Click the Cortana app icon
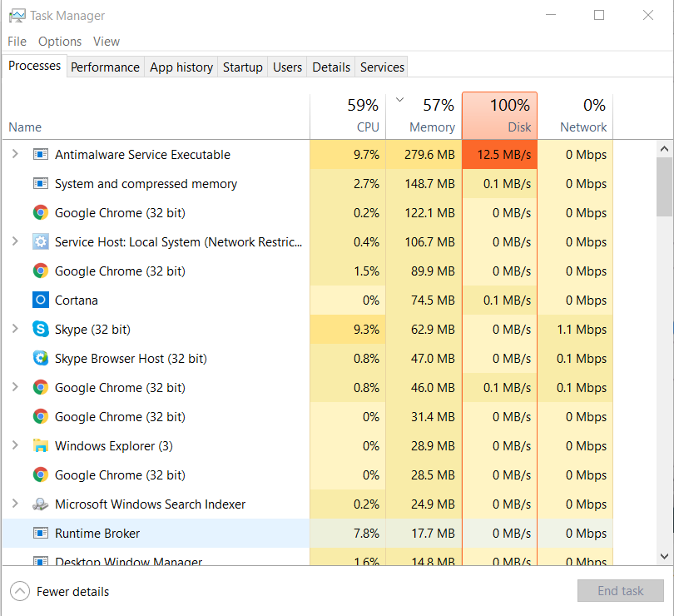 pos(41,301)
